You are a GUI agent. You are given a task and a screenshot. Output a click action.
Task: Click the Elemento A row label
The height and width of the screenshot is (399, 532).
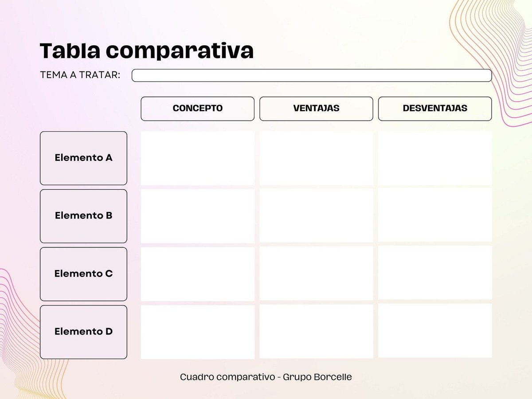[x=83, y=158]
